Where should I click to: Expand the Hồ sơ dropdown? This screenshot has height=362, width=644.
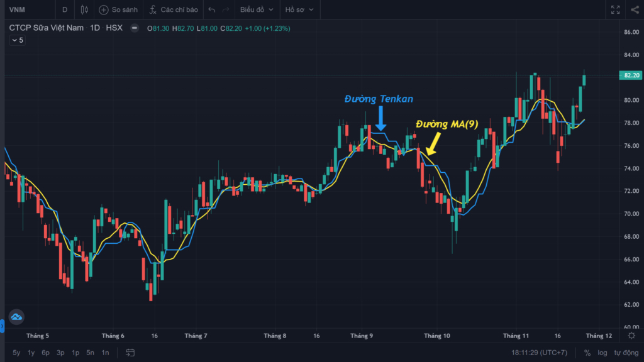click(299, 9)
